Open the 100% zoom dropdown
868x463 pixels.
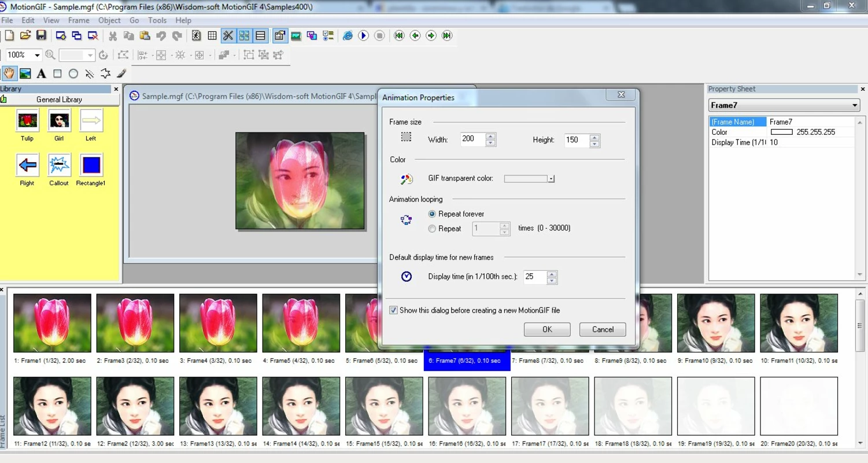click(x=37, y=55)
